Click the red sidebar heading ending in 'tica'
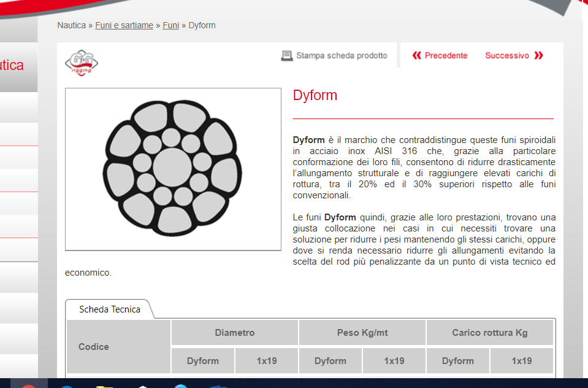This screenshot has height=388, width=588. 12,65
